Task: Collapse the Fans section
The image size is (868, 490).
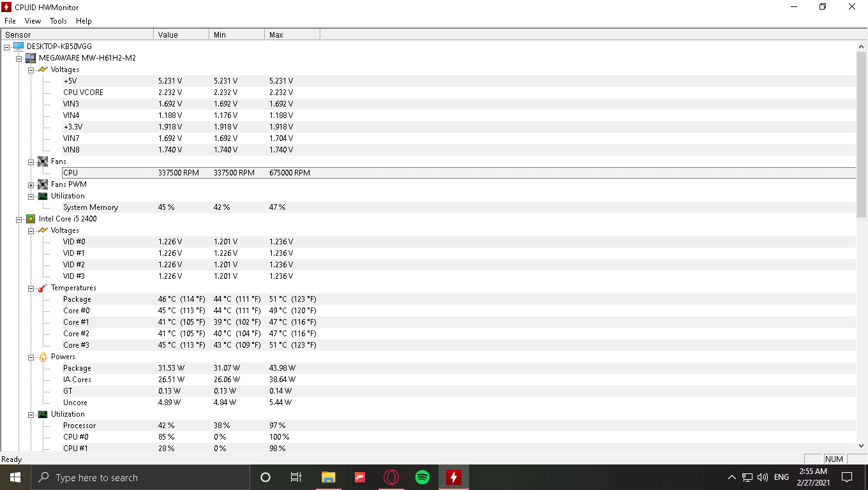Action: pos(31,161)
